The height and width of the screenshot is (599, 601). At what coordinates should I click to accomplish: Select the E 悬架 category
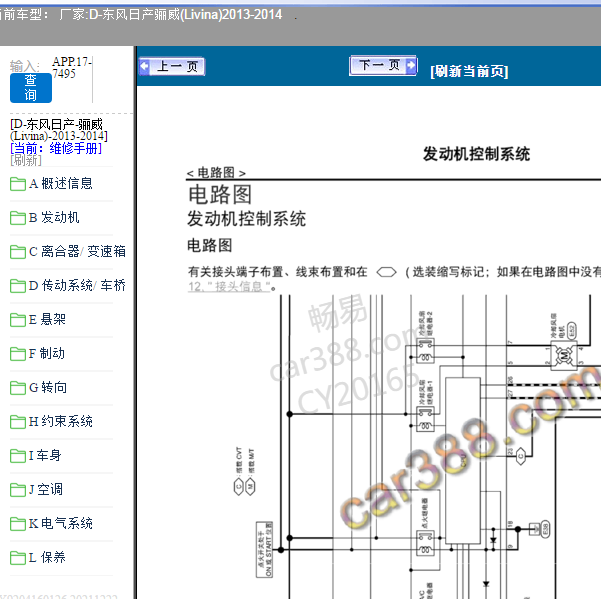tap(48, 320)
